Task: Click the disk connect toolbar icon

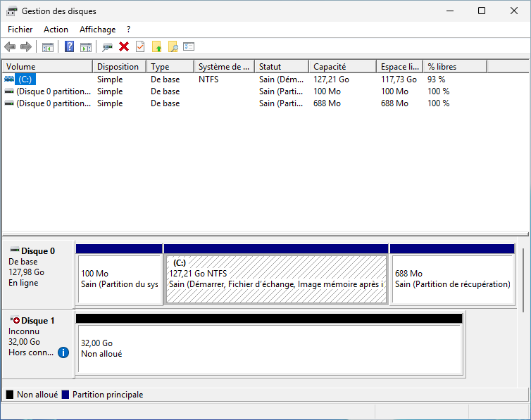Action: 107,47
